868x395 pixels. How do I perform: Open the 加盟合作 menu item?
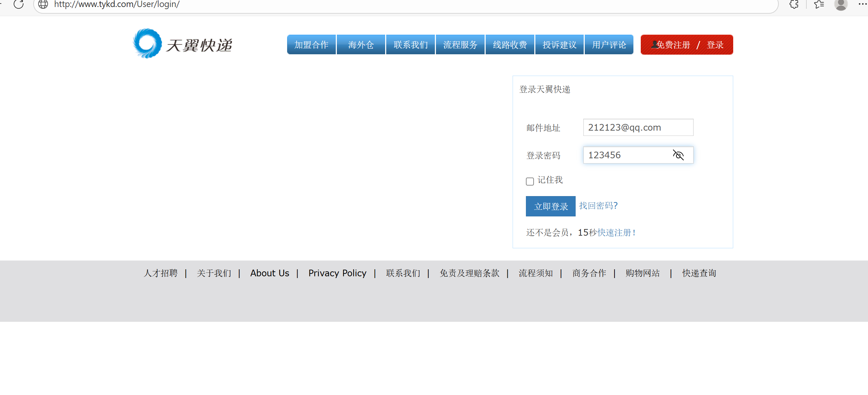311,45
